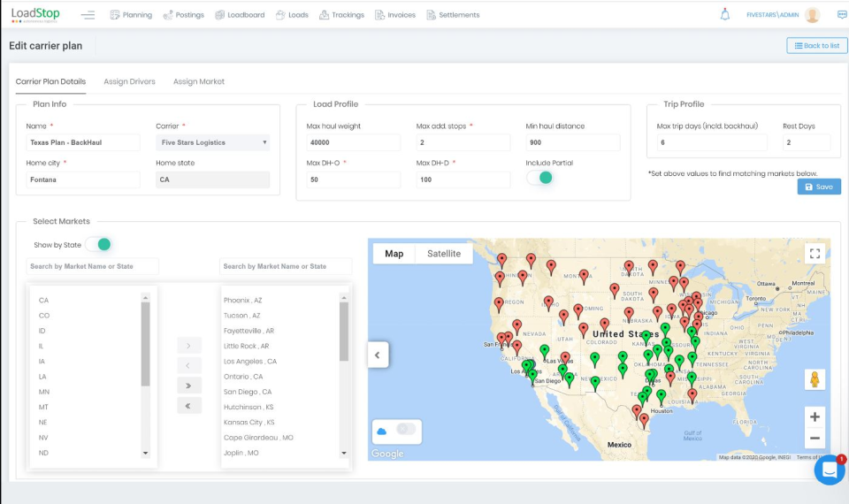Open the Planning menu

click(x=131, y=15)
